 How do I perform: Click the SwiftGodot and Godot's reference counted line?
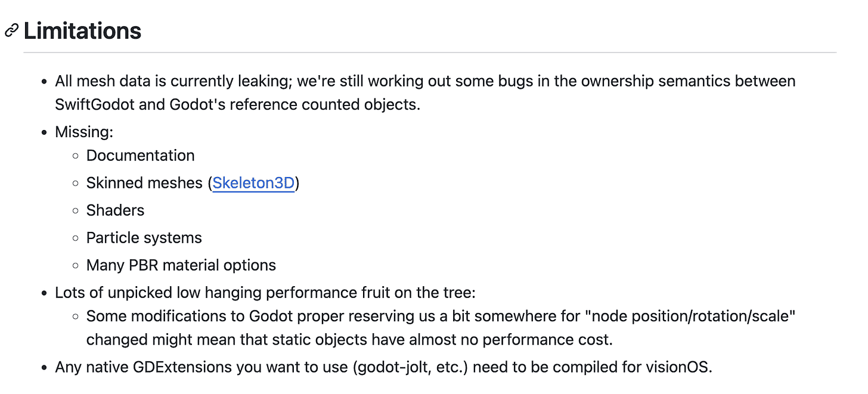(x=237, y=104)
